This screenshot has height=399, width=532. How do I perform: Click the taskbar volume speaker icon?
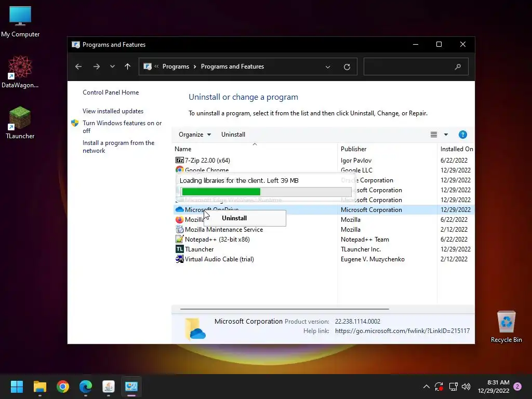[466, 387]
